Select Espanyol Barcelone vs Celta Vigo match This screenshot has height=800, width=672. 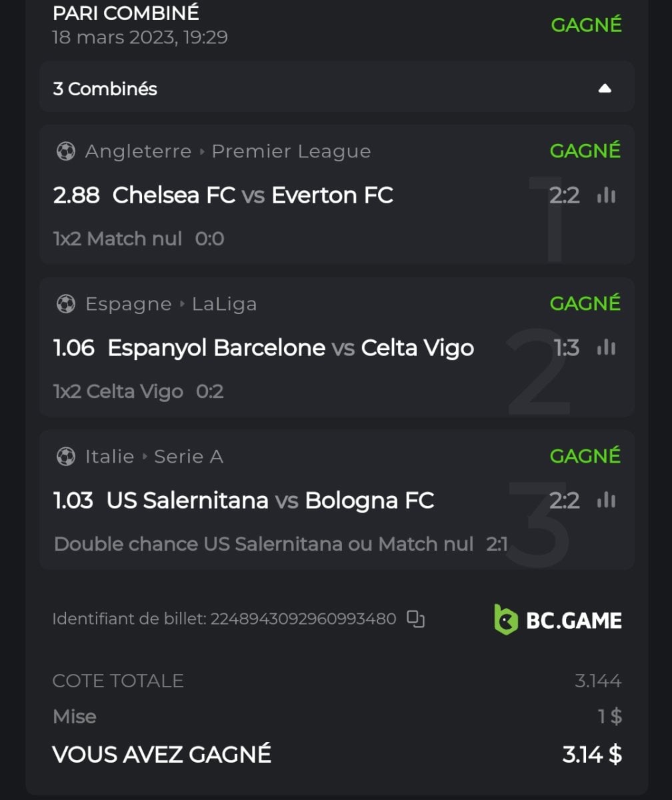coord(291,347)
